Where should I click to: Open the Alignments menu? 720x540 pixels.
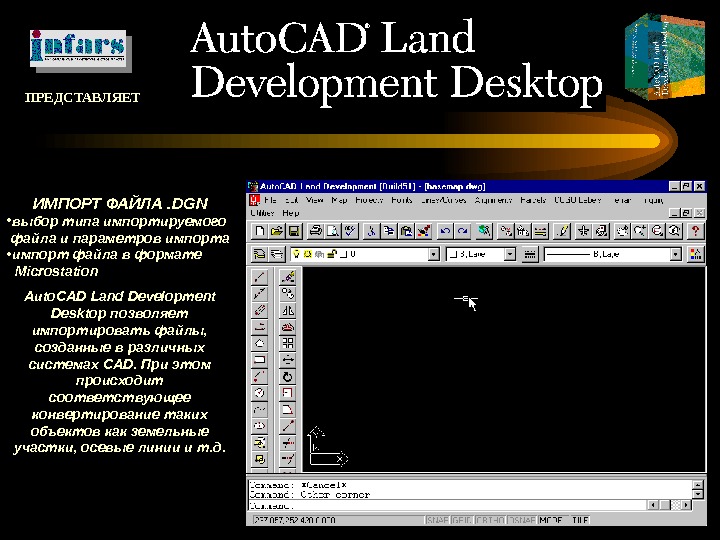494,200
